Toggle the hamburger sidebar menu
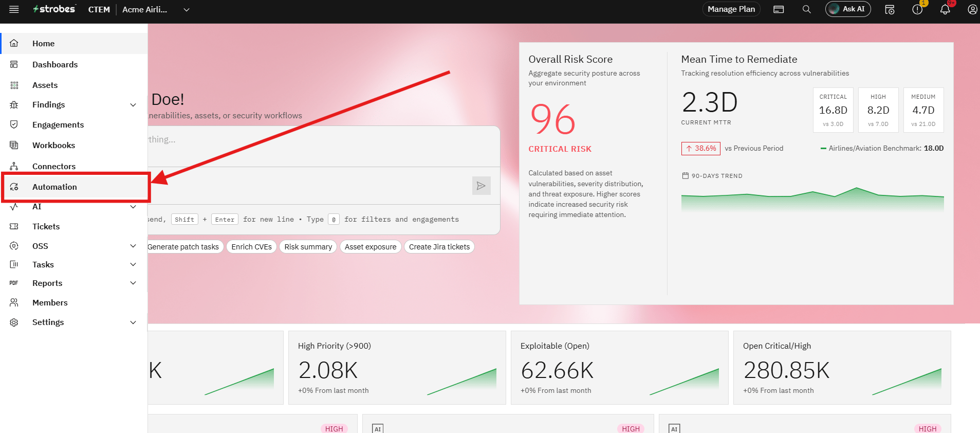This screenshot has height=433, width=980. tap(14, 9)
